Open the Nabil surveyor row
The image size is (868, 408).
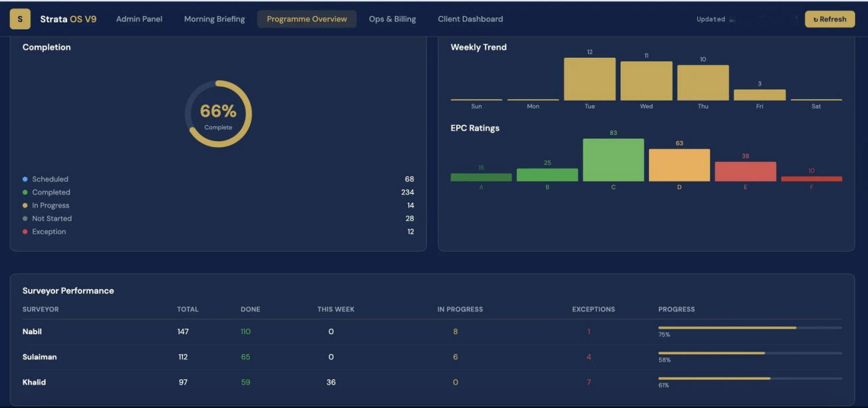click(x=432, y=331)
